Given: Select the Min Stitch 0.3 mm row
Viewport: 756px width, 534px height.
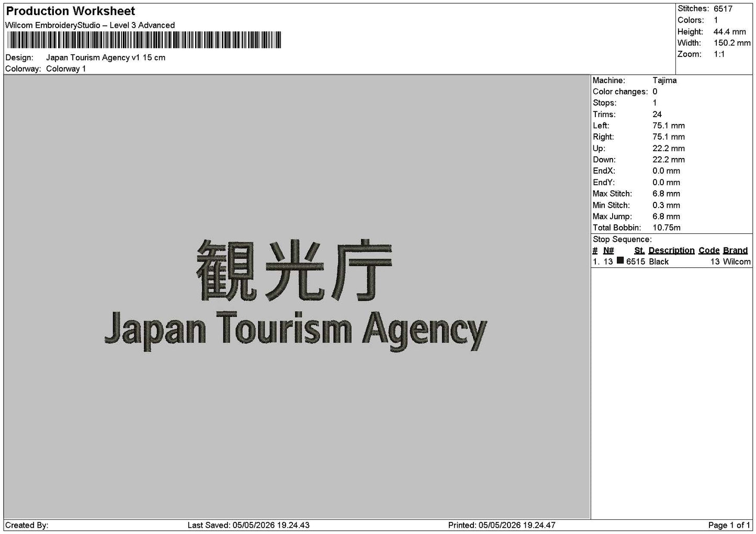Looking at the screenshot, I should 636,206.
